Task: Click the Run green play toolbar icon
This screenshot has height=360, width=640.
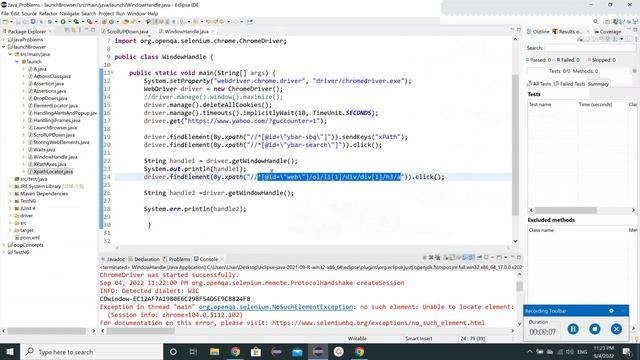Action: (63, 22)
